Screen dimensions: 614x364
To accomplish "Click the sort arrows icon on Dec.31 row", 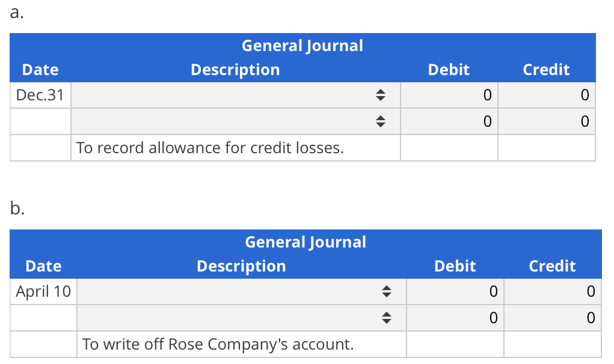I will (x=381, y=94).
